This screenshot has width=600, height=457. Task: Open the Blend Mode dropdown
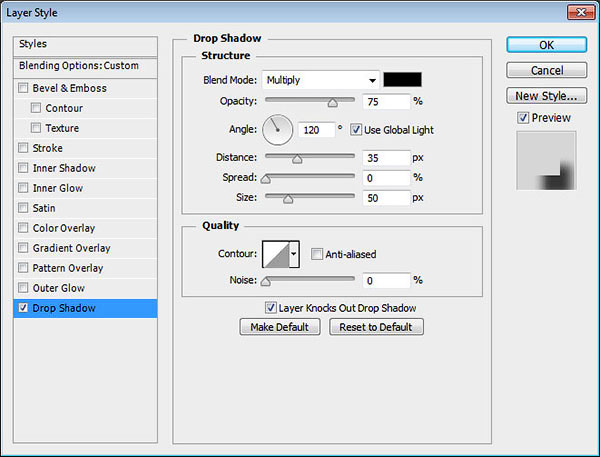point(321,80)
